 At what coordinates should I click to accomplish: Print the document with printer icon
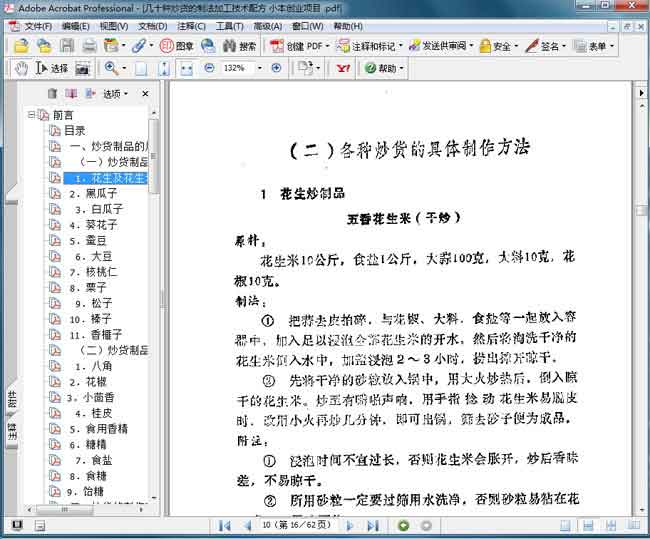click(x=89, y=46)
